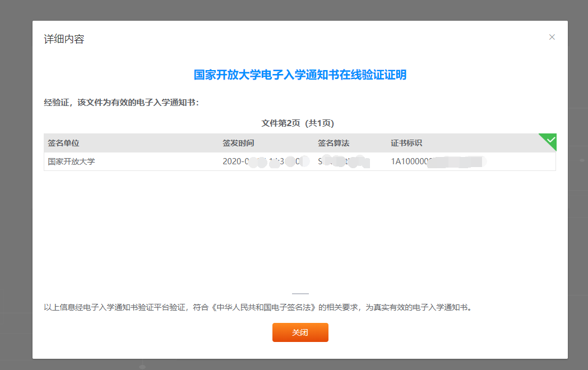Click the blue 国家开放大学电子入学通知书在线验证证明 heading

click(300, 75)
